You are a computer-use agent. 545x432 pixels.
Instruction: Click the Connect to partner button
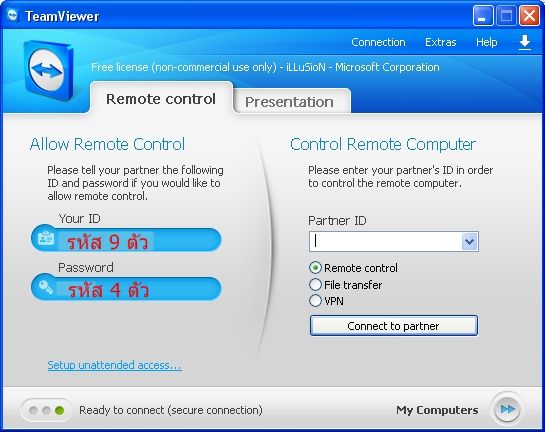(x=394, y=326)
